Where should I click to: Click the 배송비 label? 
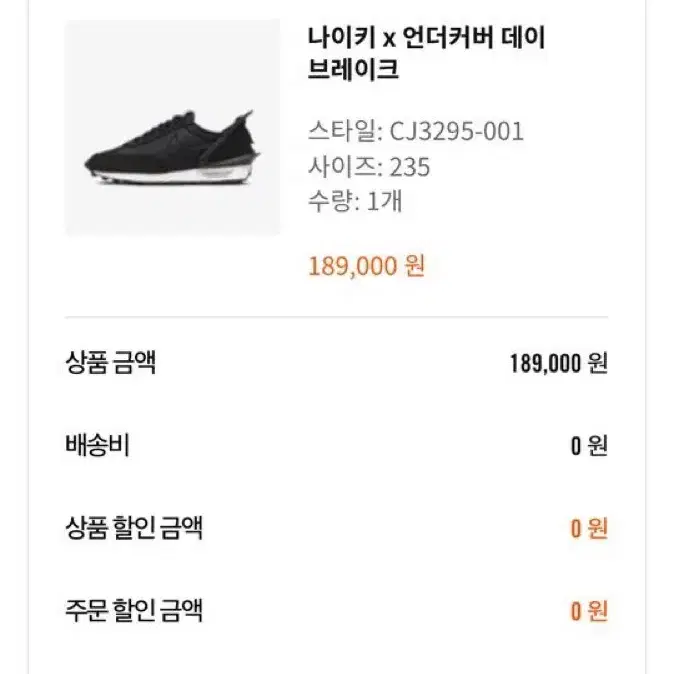pyautogui.click(x=97, y=445)
